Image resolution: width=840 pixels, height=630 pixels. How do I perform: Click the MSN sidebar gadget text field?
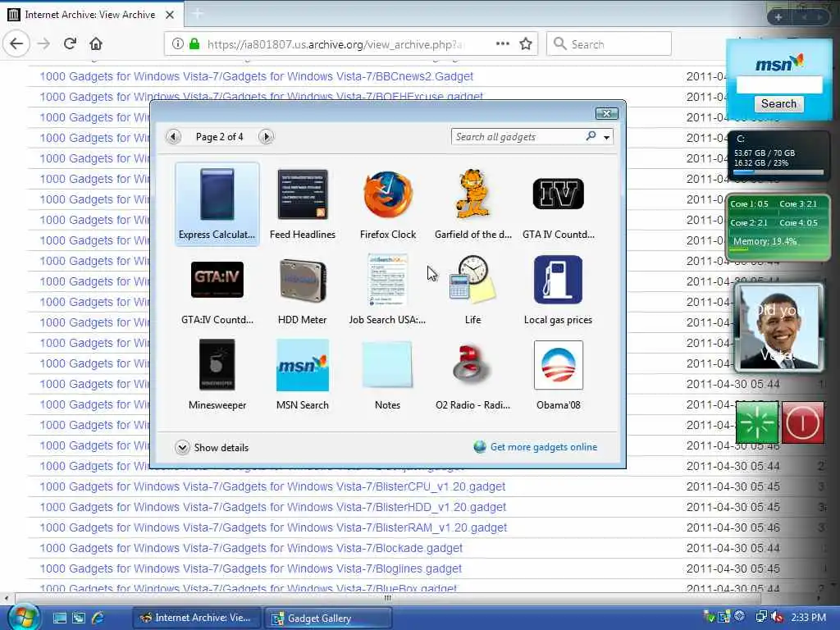[779, 84]
